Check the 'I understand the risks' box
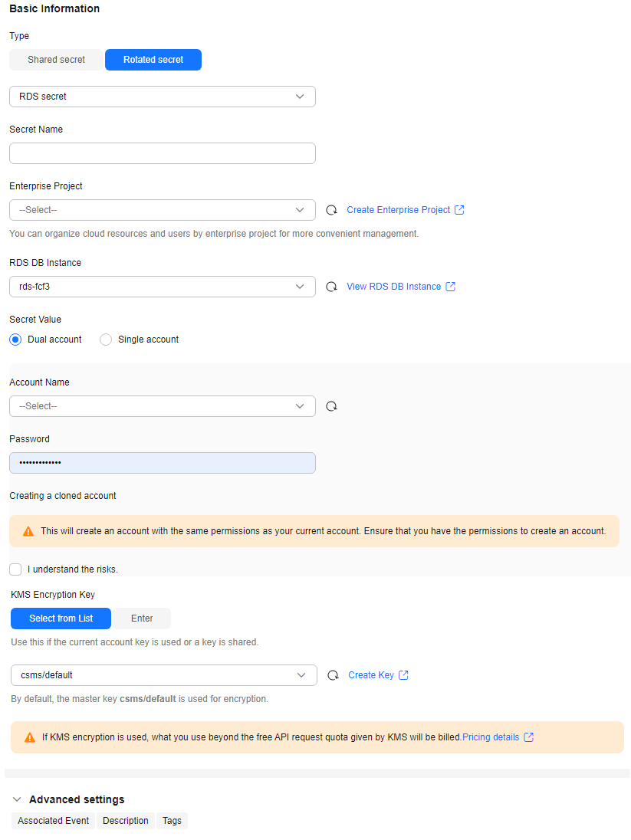 coord(15,569)
